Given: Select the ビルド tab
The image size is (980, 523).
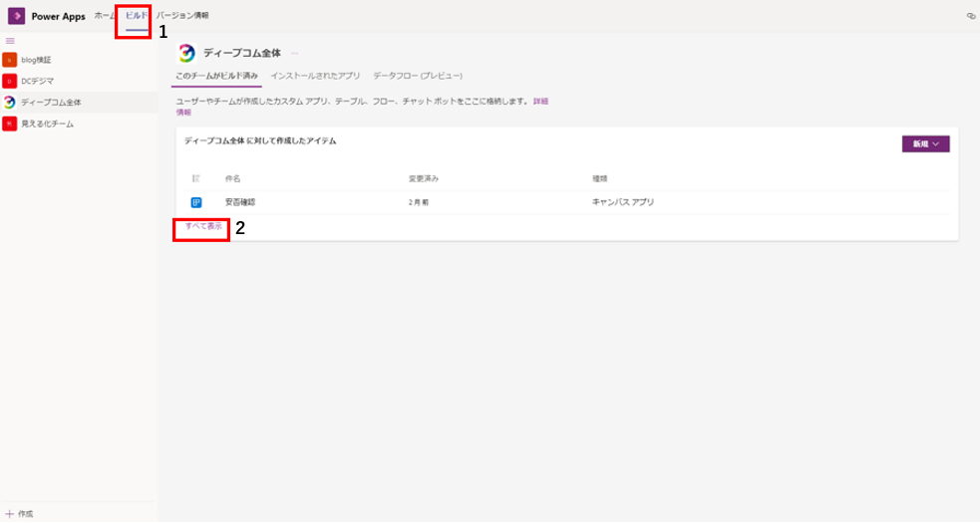Looking at the screenshot, I should coord(136,16).
